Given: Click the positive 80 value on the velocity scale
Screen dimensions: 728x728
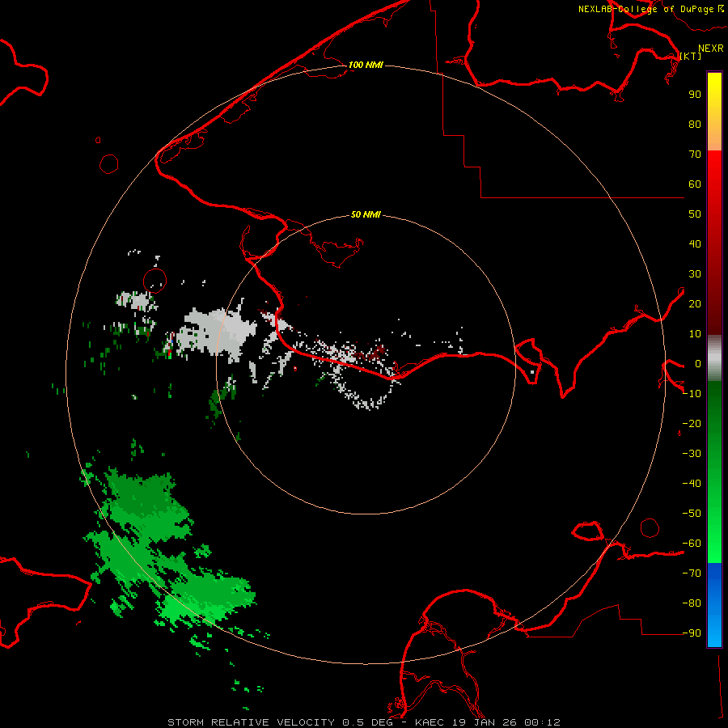Looking at the screenshot, I should (x=695, y=124).
